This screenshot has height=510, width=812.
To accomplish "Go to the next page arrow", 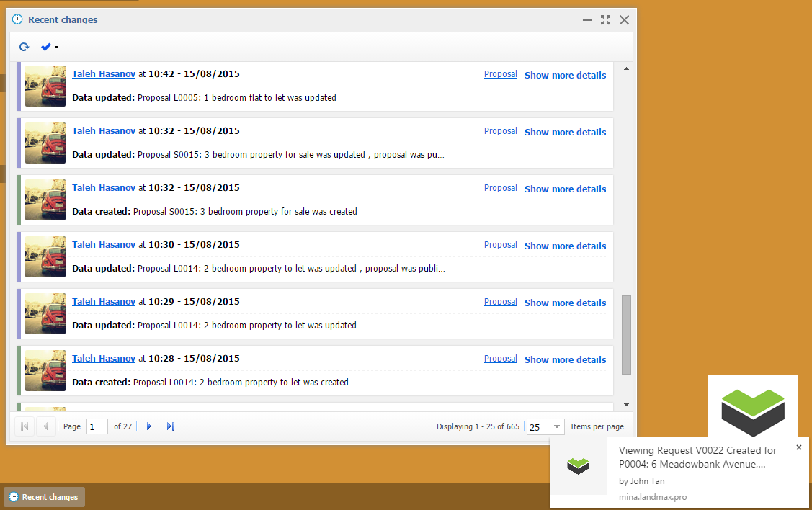I will click(x=149, y=426).
